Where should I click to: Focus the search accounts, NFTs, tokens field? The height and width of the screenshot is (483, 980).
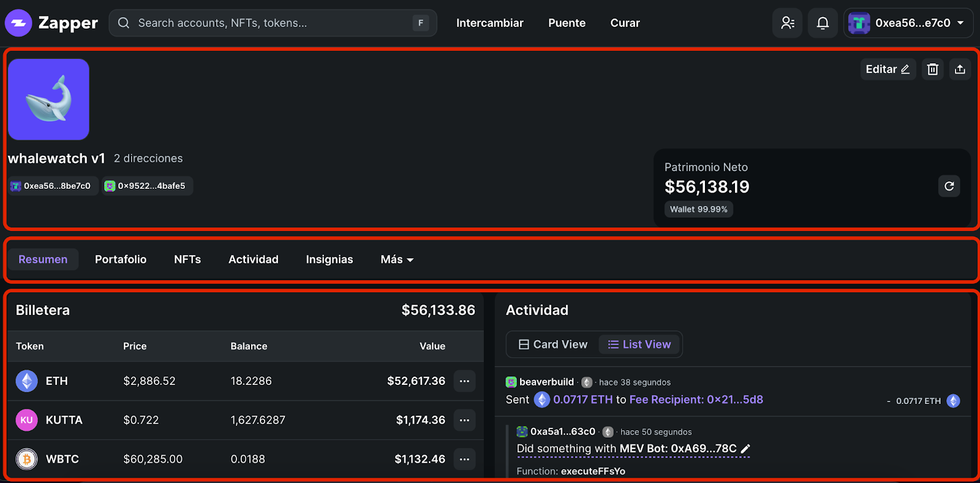[273, 23]
